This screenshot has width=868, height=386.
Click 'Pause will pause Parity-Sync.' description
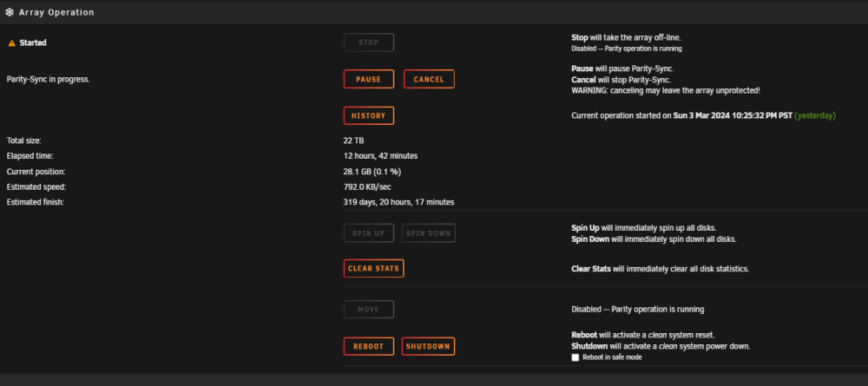tap(622, 69)
